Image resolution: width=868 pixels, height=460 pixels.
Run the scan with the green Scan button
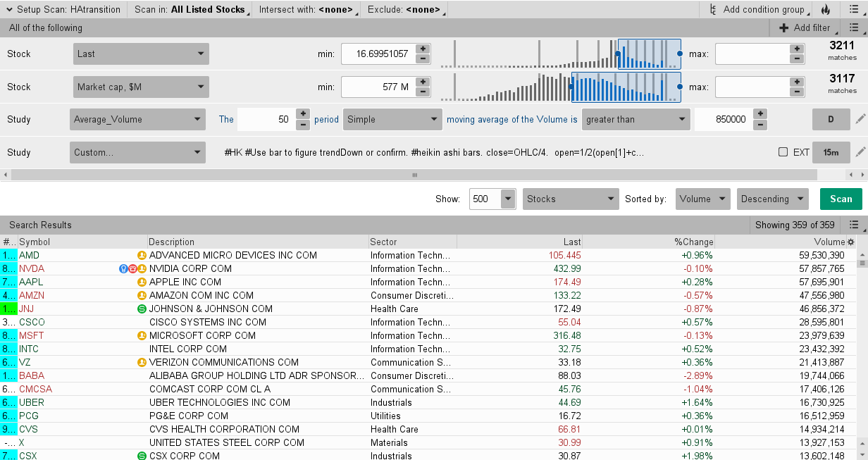tap(841, 199)
